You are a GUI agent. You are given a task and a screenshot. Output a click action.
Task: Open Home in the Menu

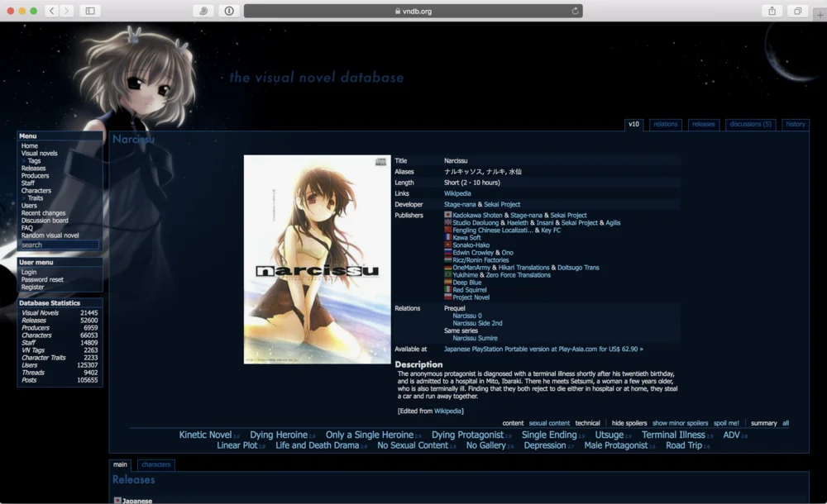point(30,145)
